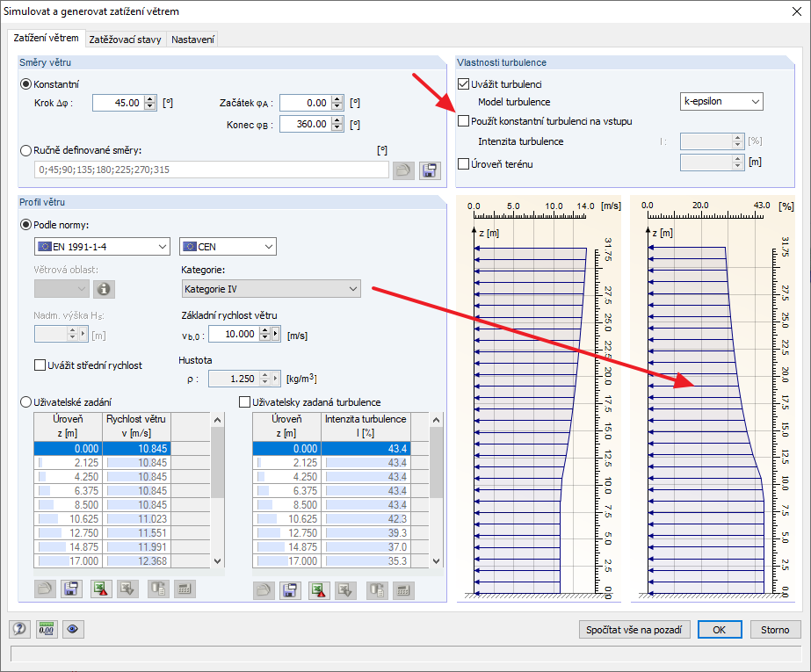This screenshot has height=672, width=811.
Task: Click the Spočítat vše na pozadí button
Action: pos(634,629)
